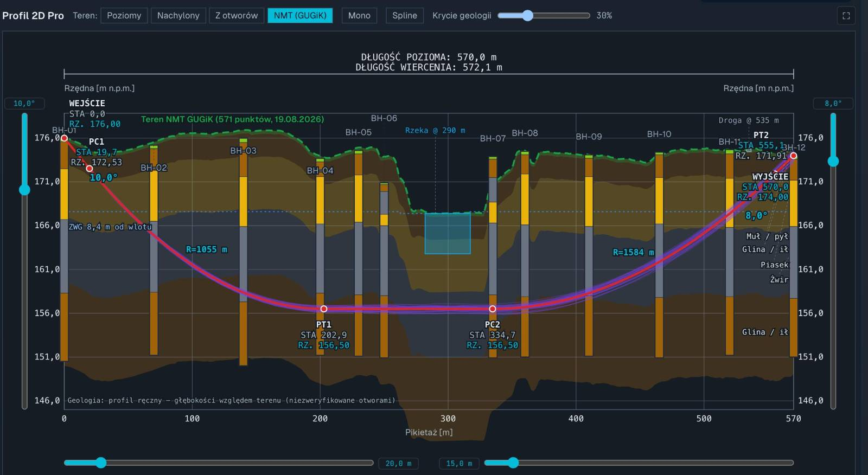
Task: Click the Teren NMT GUGiK legend text
Action: tap(232, 119)
